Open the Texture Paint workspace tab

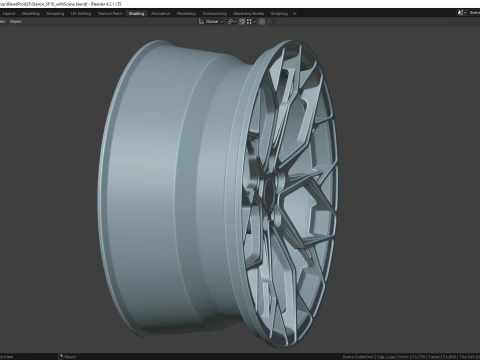click(110, 14)
